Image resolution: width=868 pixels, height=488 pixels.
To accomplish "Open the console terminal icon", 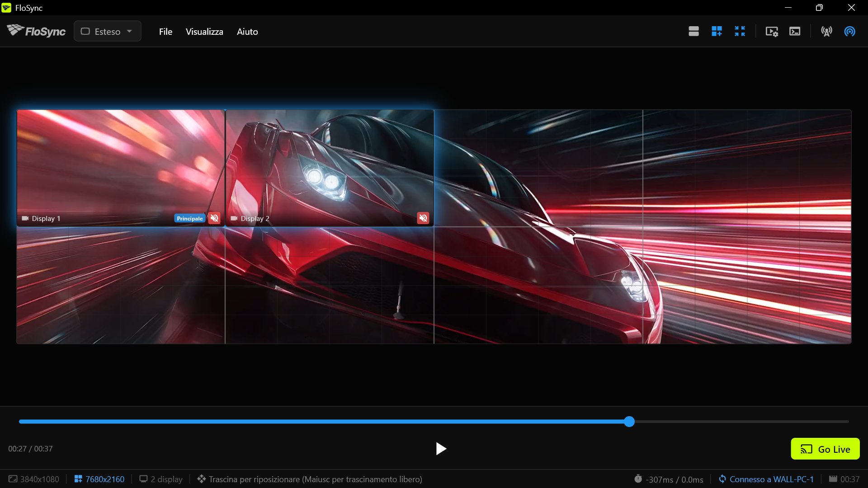I will point(795,31).
